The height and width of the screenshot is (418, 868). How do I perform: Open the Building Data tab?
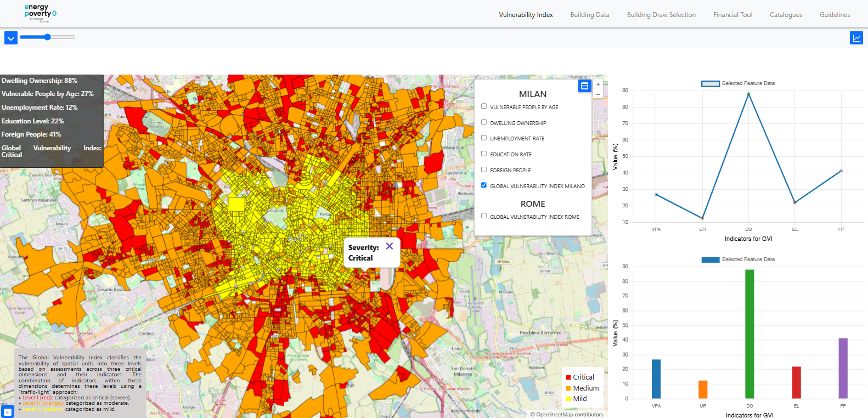(589, 15)
